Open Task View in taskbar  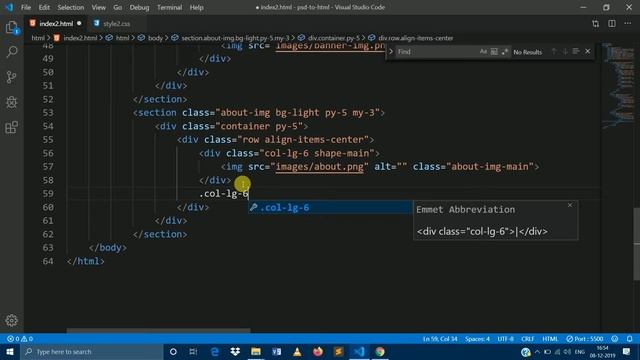tap(193, 351)
